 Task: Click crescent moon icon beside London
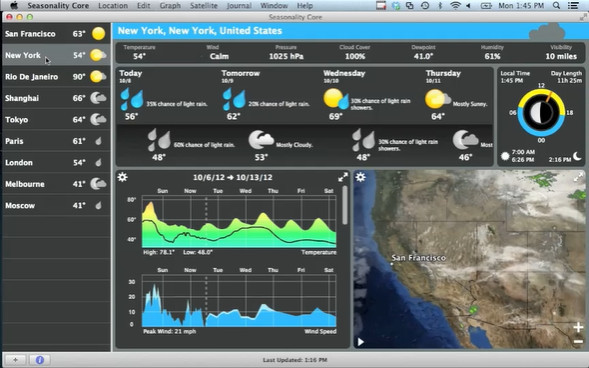tap(98, 163)
